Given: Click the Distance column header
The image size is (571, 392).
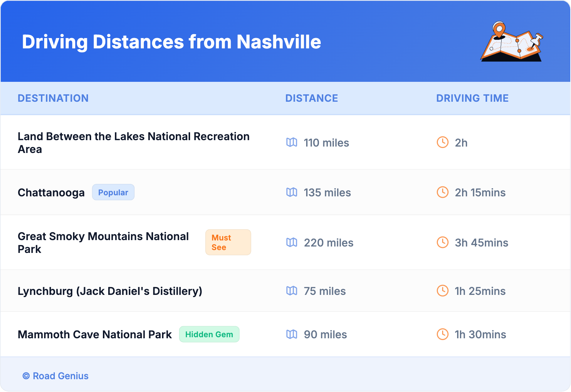Looking at the screenshot, I should click(x=311, y=98).
